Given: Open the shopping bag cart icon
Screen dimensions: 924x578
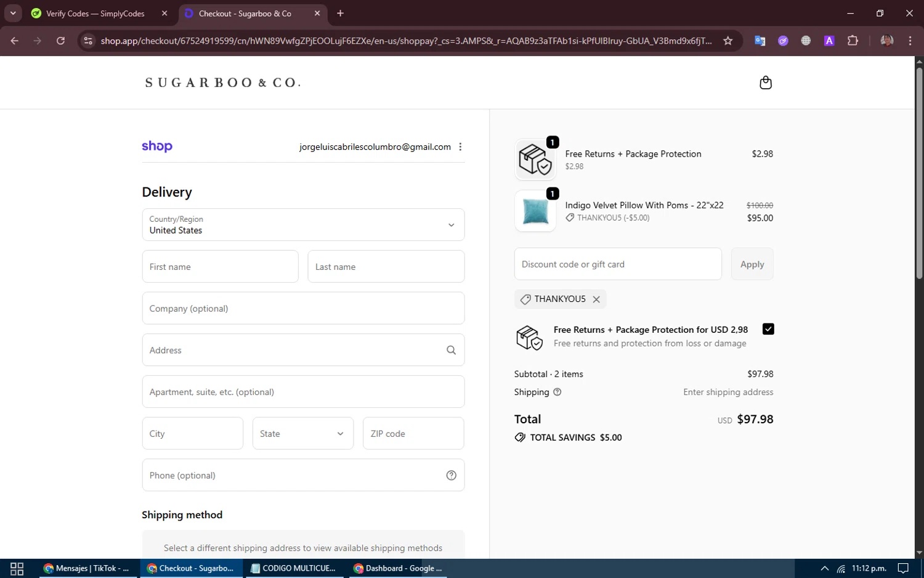Looking at the screenshot, I should click(x=766, y=83).
